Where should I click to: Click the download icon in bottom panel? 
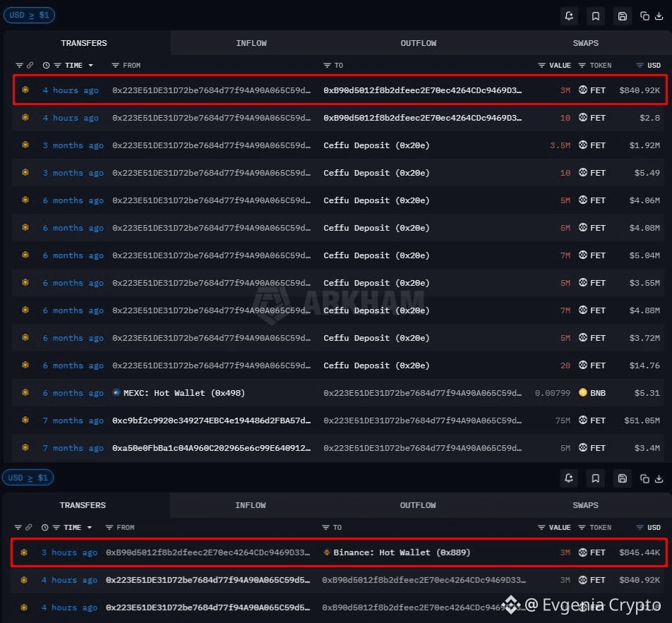[x=659, y=478]
